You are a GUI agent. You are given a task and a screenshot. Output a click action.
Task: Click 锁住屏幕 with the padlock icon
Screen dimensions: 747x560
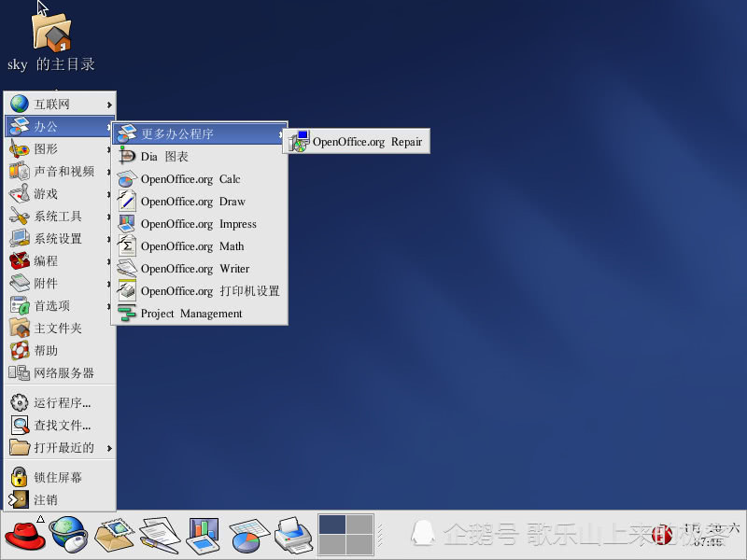pos(60,477)
